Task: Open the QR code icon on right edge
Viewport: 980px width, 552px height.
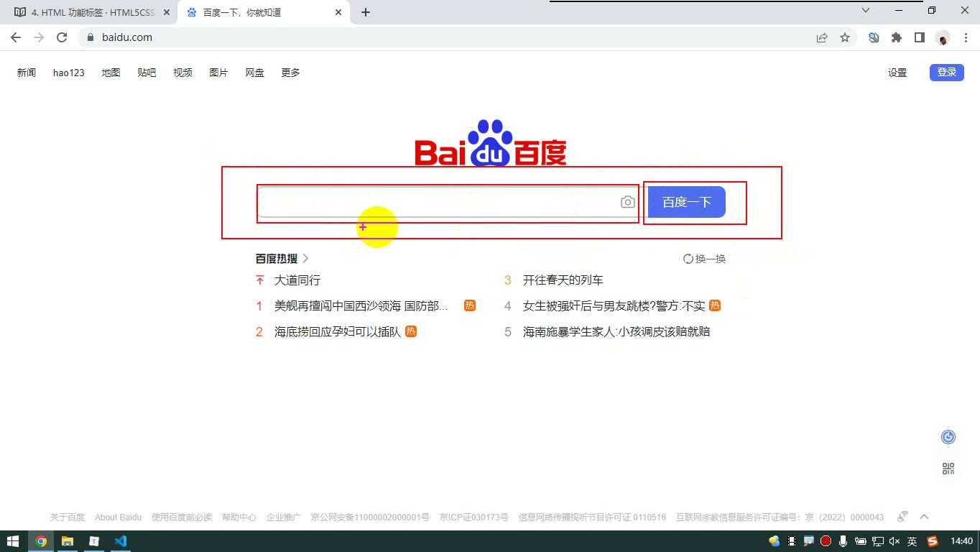Action: coord(948,469)
